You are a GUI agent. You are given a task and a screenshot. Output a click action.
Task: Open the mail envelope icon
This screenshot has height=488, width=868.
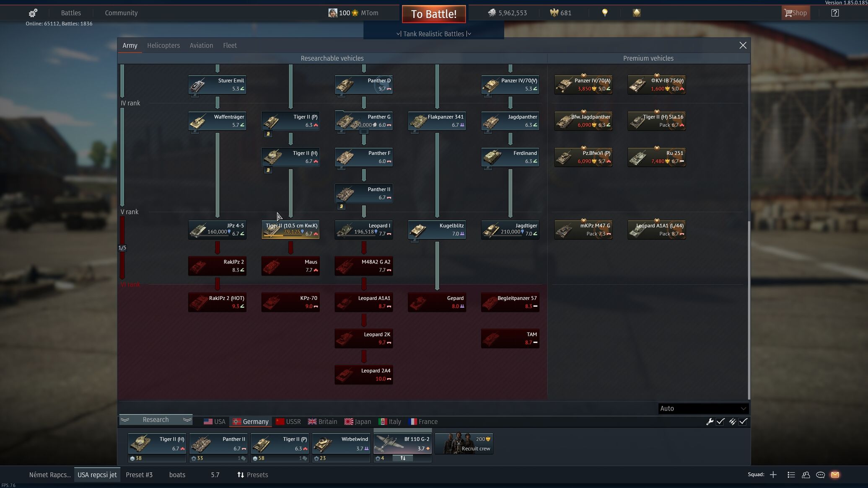[x=835, y=475]
